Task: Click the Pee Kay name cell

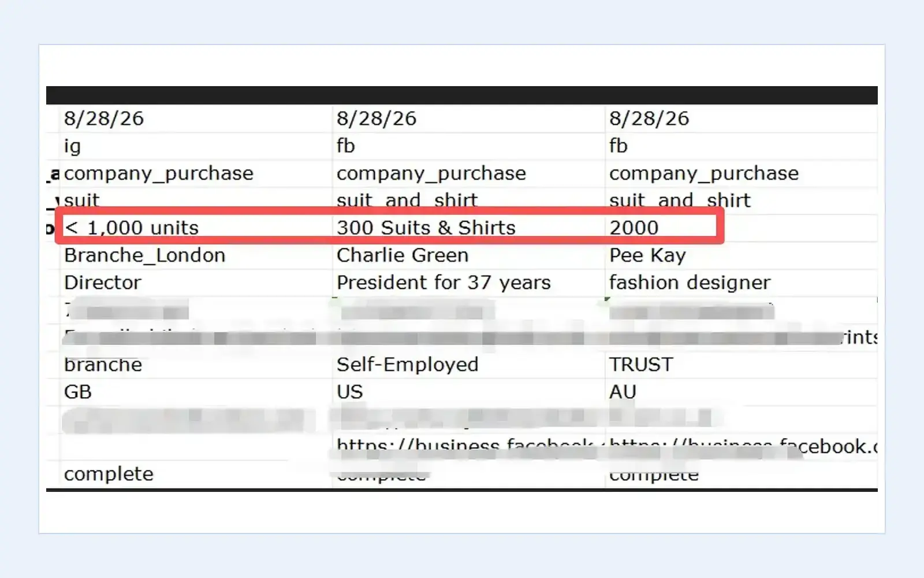Action: pos(741,255)
